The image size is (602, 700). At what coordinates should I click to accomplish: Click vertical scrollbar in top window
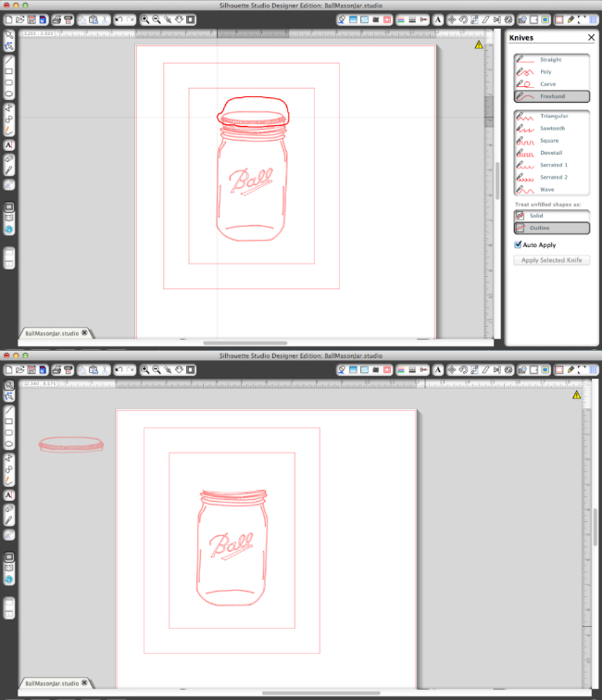point(497,181)
